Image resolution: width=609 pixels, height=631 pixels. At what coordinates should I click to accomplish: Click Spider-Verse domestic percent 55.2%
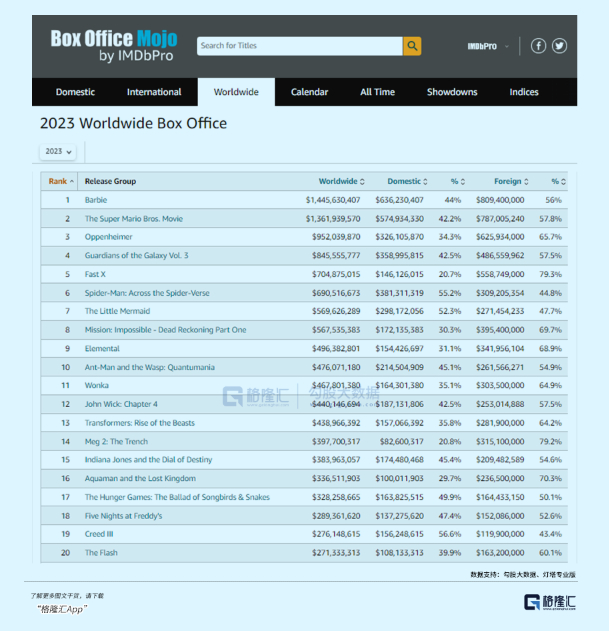(450, 293)
